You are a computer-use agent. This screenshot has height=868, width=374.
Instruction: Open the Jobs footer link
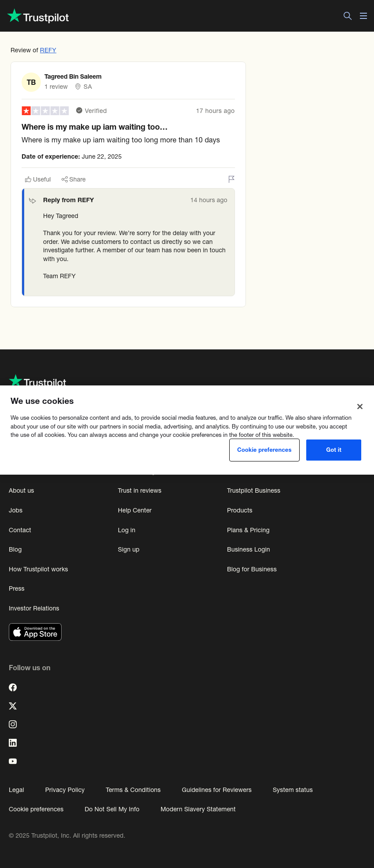15,510
